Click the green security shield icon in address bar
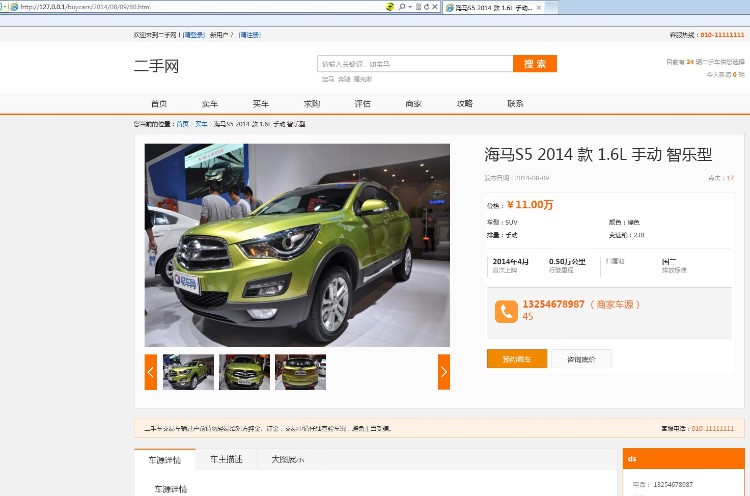750x496 pixels. tap(390, 7)
